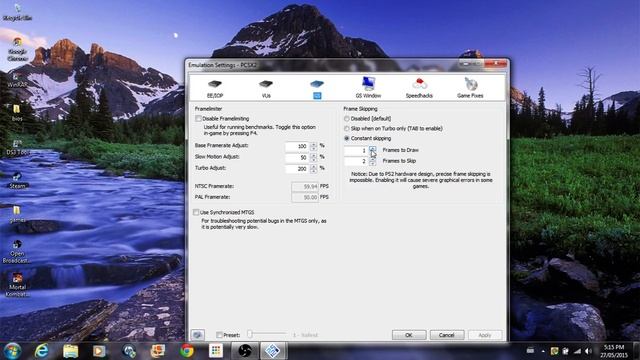Click the Turbo Adjust value field

point(297,169)
